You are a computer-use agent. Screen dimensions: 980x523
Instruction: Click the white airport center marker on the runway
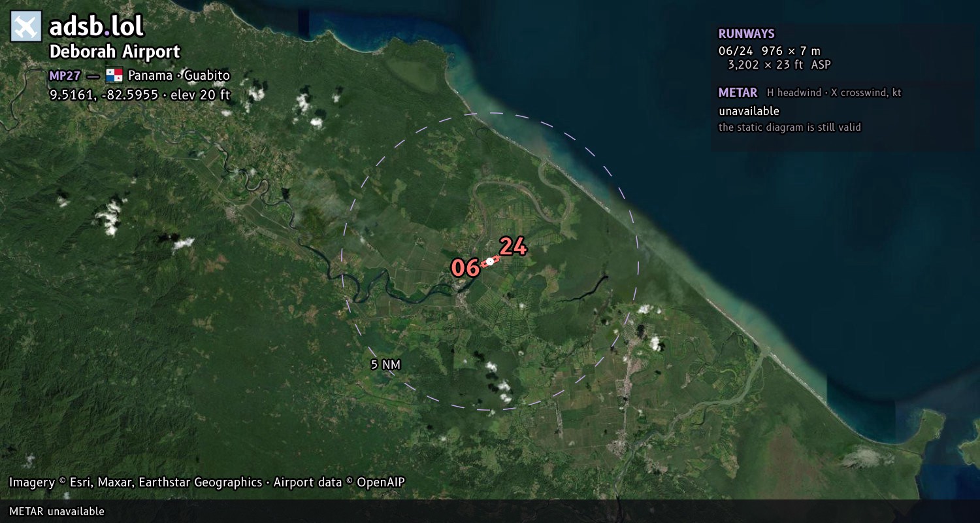[x=490, y=261]
